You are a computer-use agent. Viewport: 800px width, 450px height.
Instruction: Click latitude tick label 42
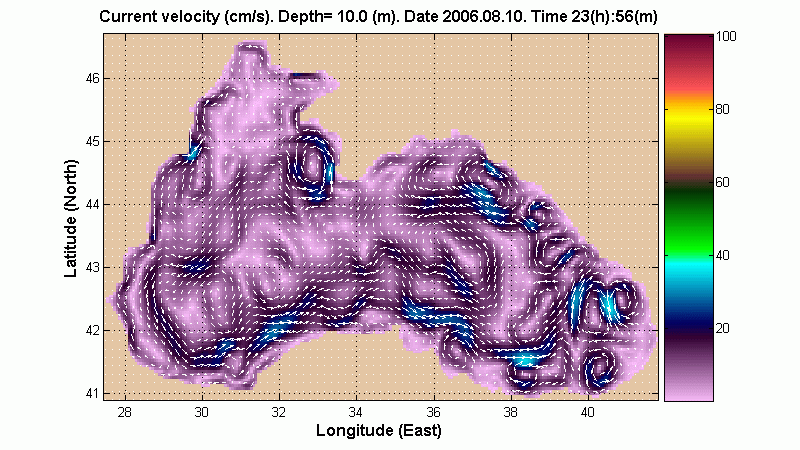tap(93, 331)
